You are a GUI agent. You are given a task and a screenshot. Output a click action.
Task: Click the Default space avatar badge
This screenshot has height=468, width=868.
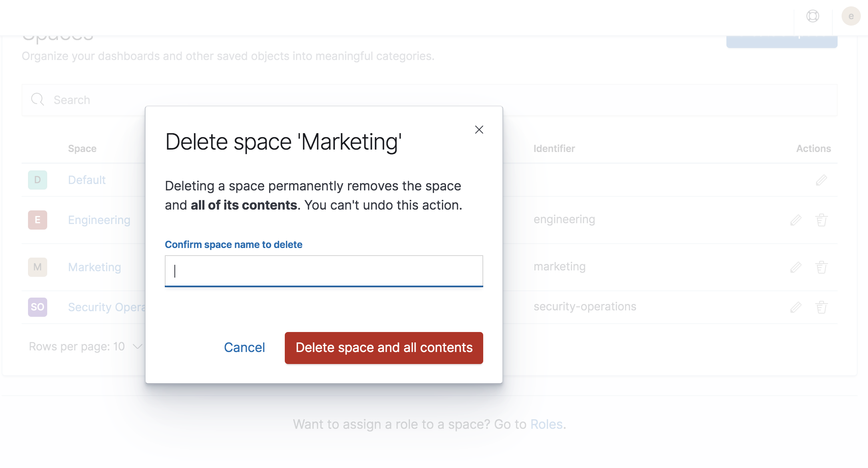(37, 180)
